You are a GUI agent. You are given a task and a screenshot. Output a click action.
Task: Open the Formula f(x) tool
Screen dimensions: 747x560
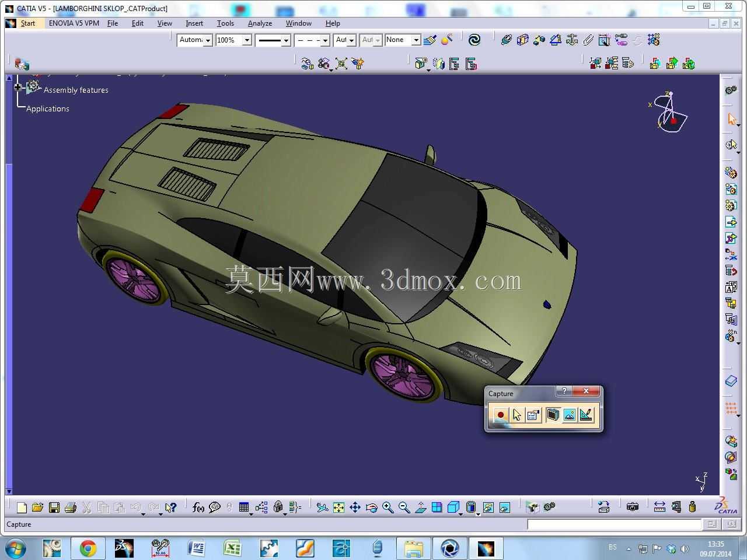pos(198,508)
